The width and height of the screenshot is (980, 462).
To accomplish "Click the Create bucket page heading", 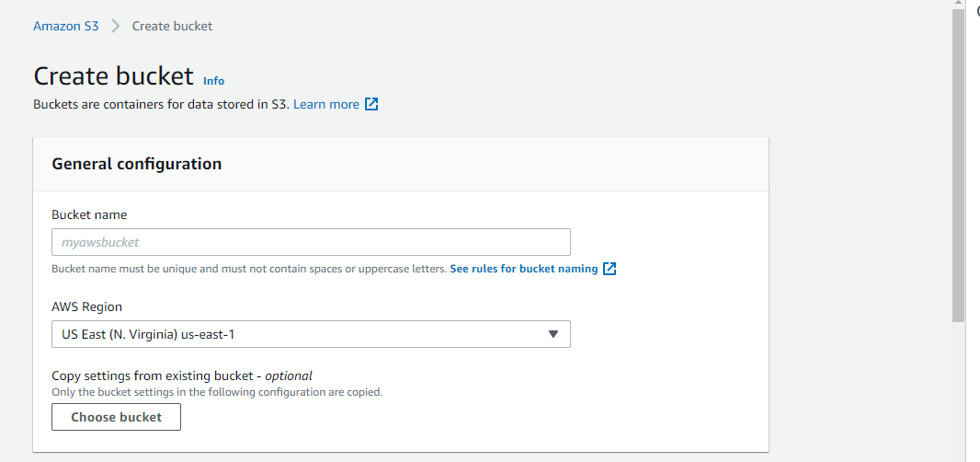I will [113, 75].
